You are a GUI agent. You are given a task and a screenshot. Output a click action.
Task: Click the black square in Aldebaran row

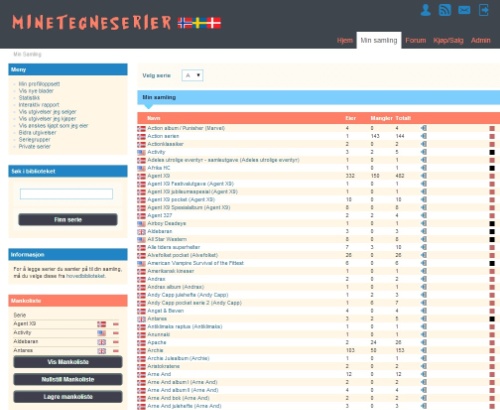[492, 232]
